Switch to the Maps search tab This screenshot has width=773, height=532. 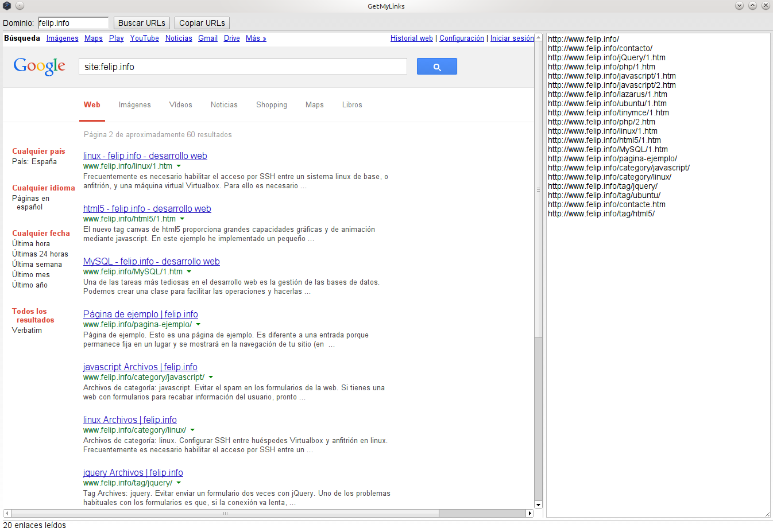315,105
